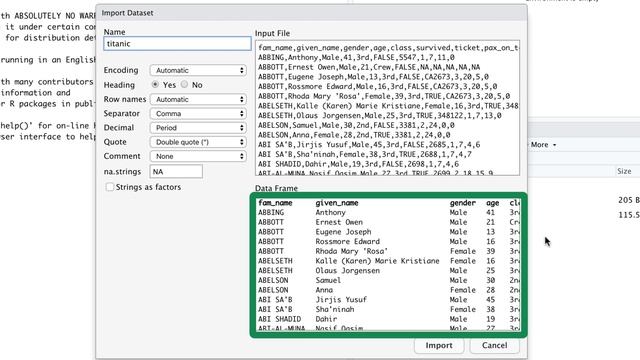640x360 pixels.
Task: Click the Cancel button
Action: click(494, 345)
